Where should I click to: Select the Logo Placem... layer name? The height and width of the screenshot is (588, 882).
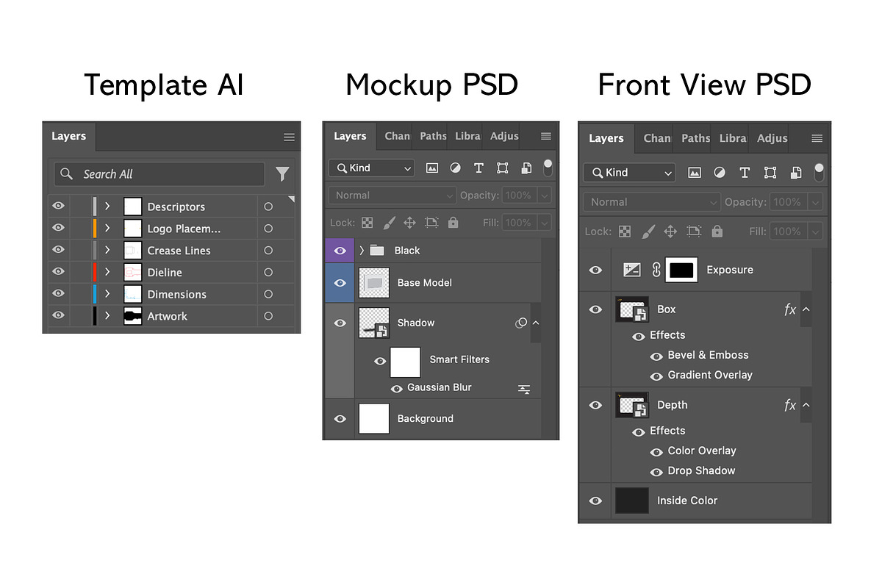184,229
